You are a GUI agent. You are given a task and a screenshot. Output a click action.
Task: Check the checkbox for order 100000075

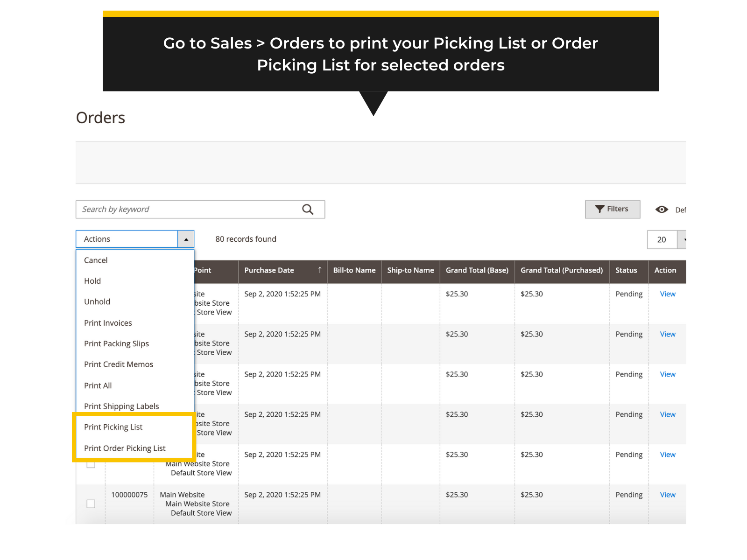click(x=91, y=504)
